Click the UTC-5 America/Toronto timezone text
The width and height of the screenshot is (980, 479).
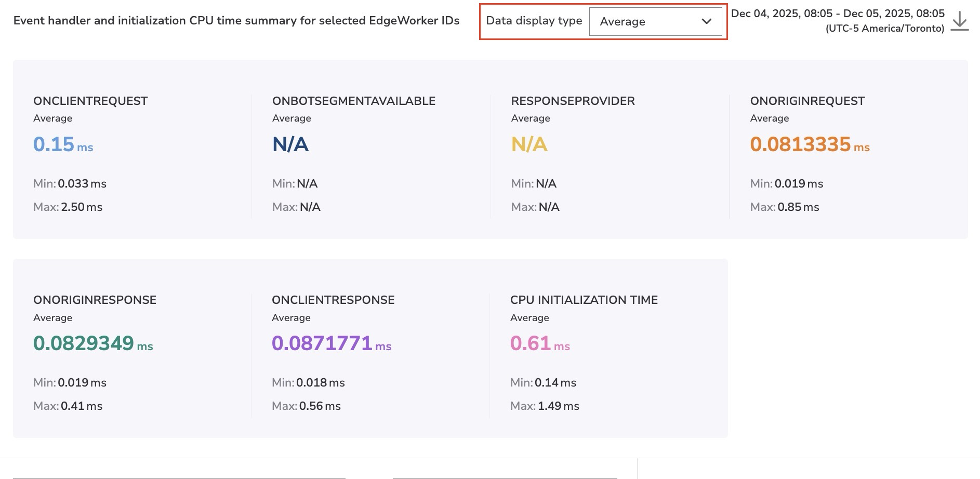(x=884, y=29)
